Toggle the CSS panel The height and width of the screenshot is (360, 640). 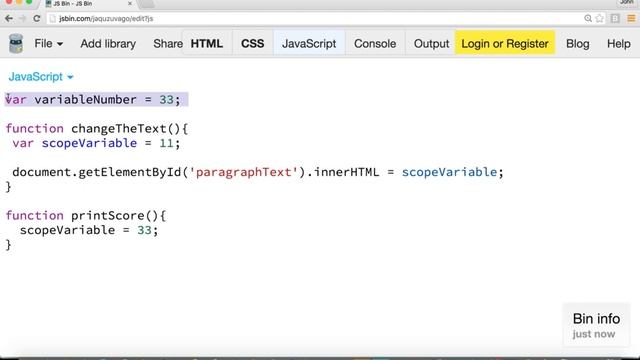pos(252,44)
